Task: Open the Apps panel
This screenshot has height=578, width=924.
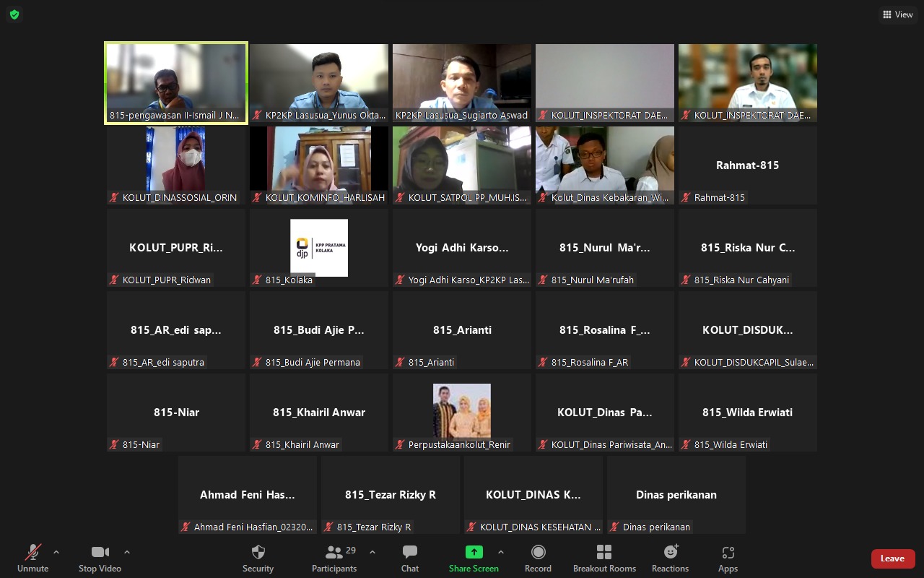Action: 728,558
